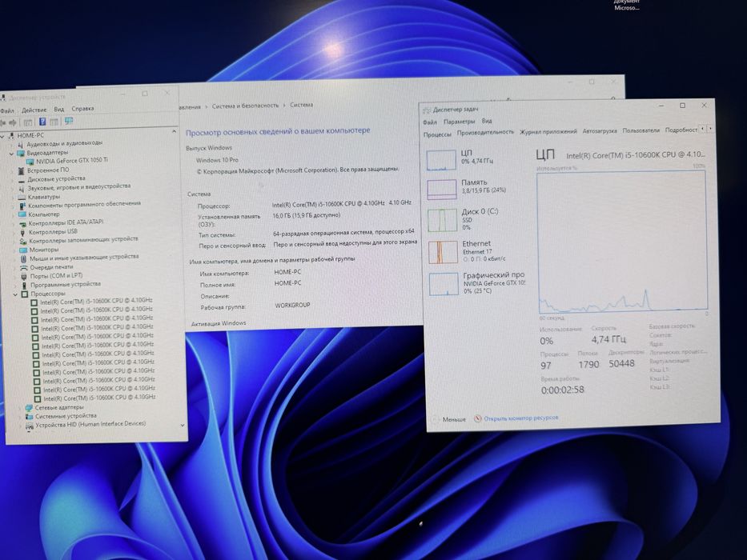Click the blue help icon in Device Manager toolbar
Screen dimensions: 747x560
(42, 122)
